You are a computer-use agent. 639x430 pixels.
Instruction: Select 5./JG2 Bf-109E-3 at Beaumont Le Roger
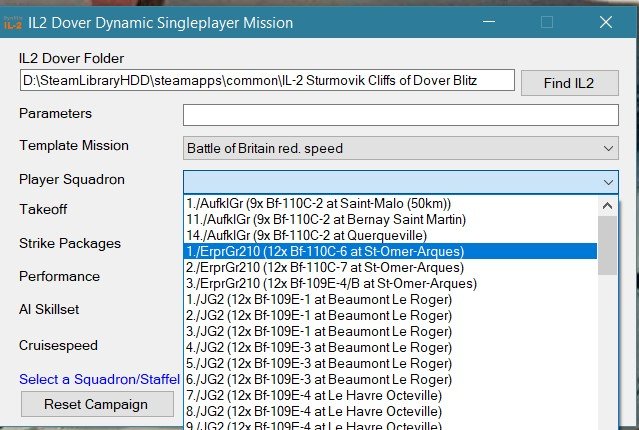(x=390, y=364)
